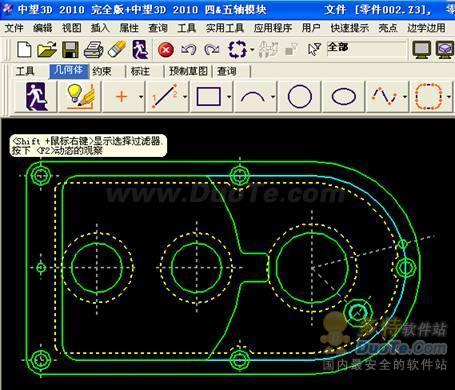
Task: Switch to the 标注 tab
Action: [x=140, y=71]
